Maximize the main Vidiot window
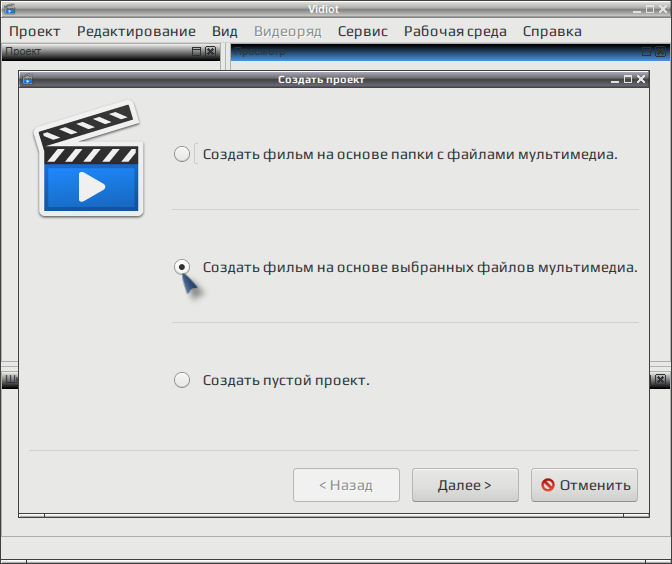 (x=650, y=9)
